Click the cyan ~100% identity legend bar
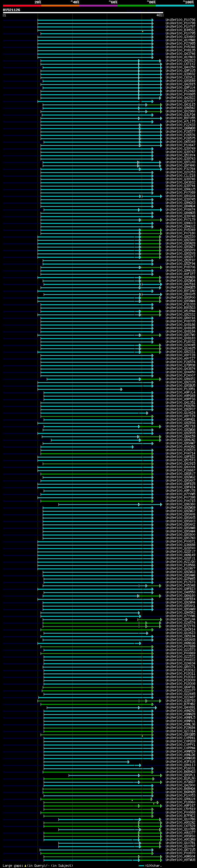This screenshot has height=868, width=197. (175, 6)
